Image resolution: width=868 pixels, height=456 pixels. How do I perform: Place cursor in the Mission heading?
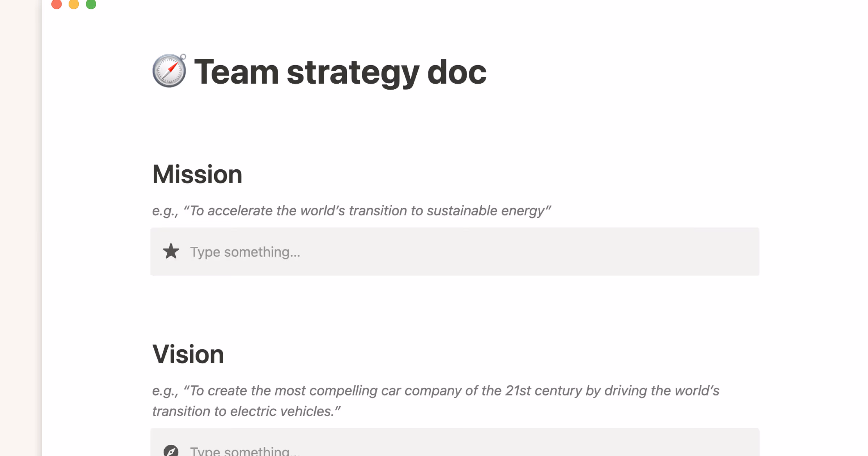[x=197, y=174]
